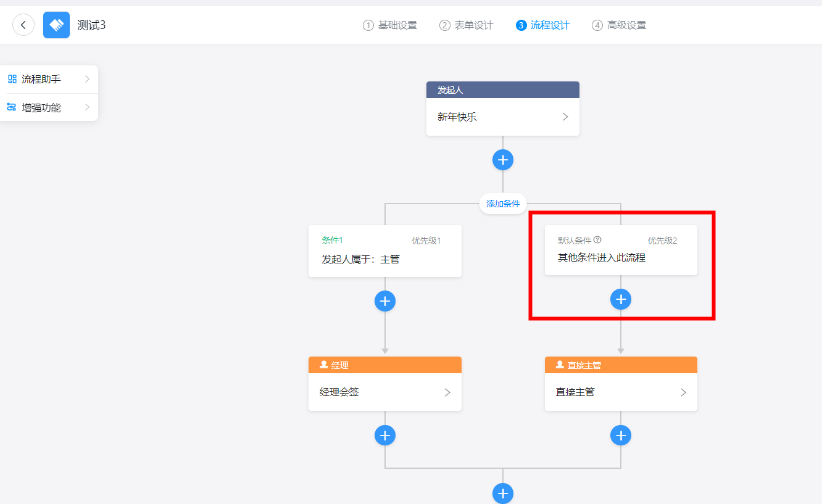Screen dimensions: 822x504
Task: Click the 经理会签 text
Action: 339,392
